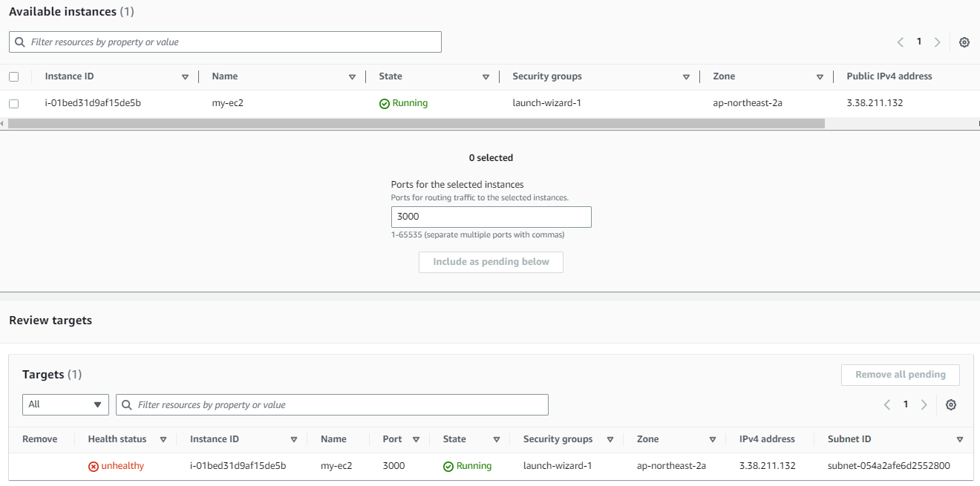The height and width of the screenshot is (486, 980).
Task: Check the box for instance i-01bed31d9af15de5b
Action: click(13, 104)
